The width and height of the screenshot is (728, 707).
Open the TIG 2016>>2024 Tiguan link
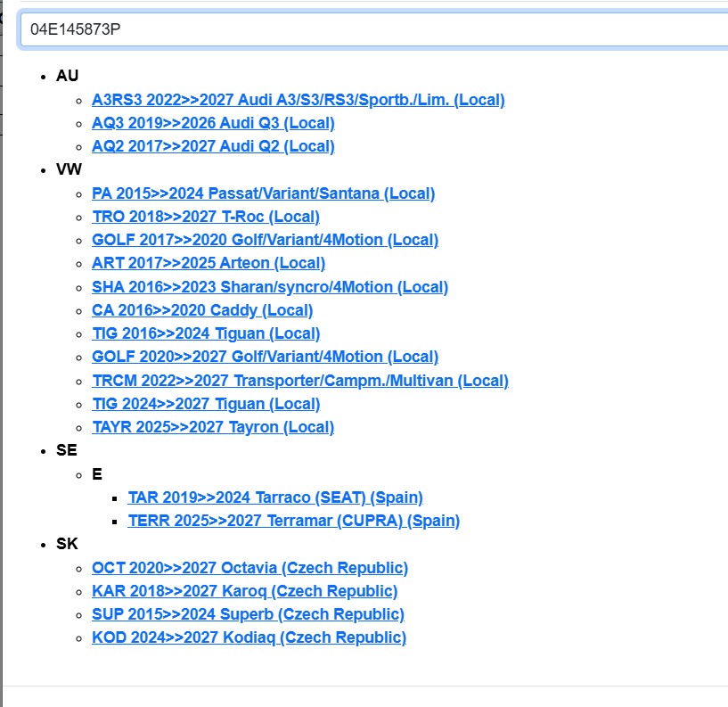[206, 333]
